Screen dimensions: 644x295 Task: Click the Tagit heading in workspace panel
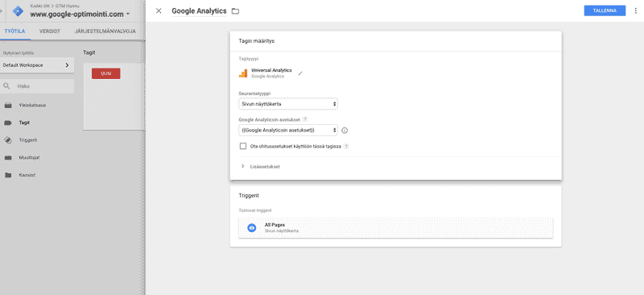(x=89, y=52)
